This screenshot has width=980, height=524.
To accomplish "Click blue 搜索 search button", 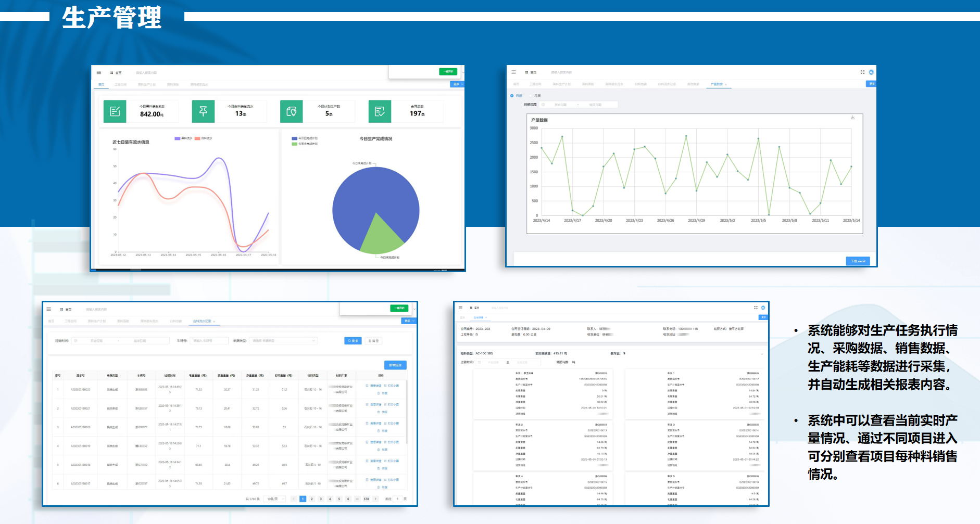I will point(353,341).
